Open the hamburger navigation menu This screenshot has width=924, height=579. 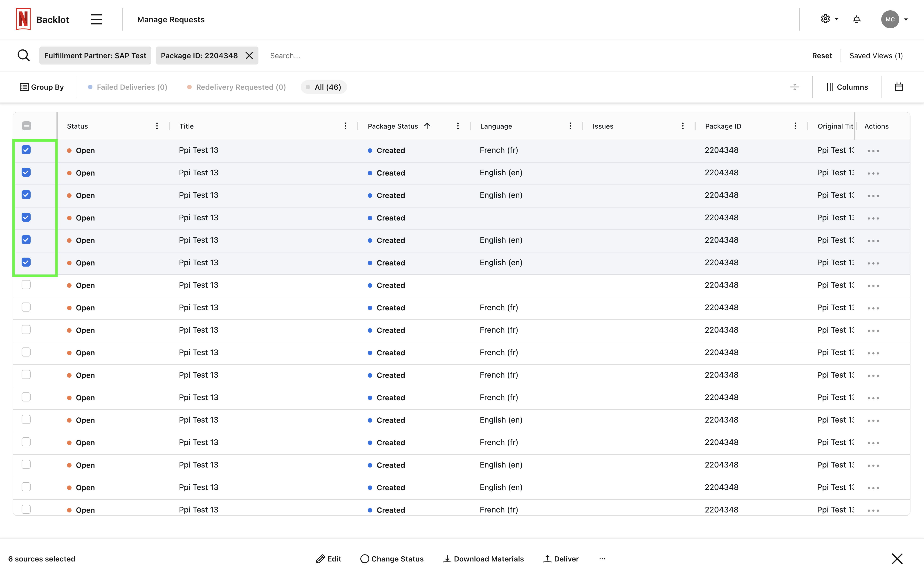(x=96, y=20)
